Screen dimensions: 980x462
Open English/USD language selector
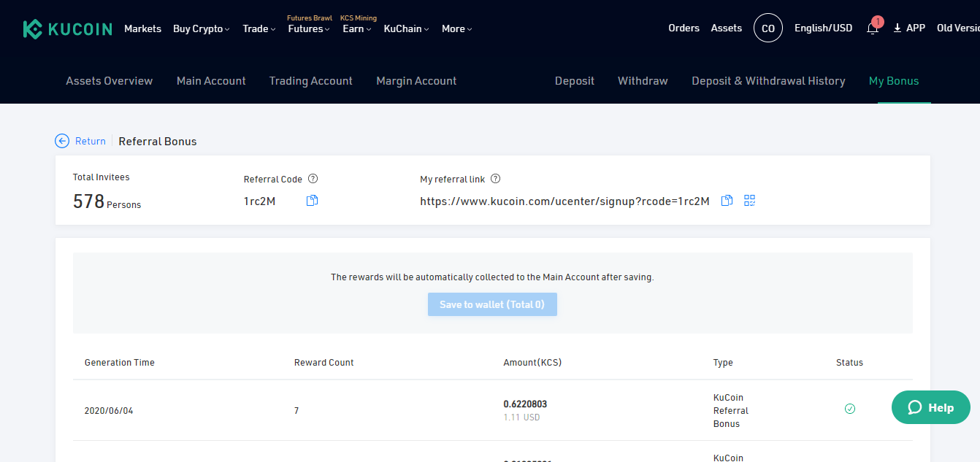point(823,28)
